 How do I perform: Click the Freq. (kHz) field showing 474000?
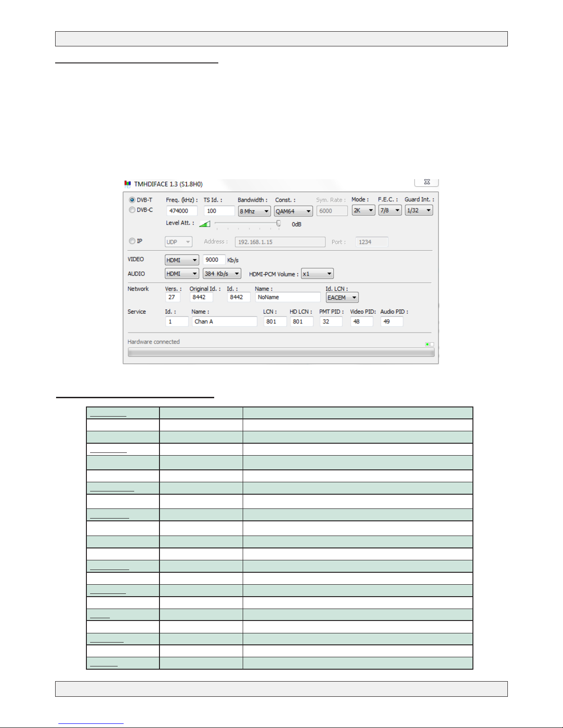(x=182, y=211)
